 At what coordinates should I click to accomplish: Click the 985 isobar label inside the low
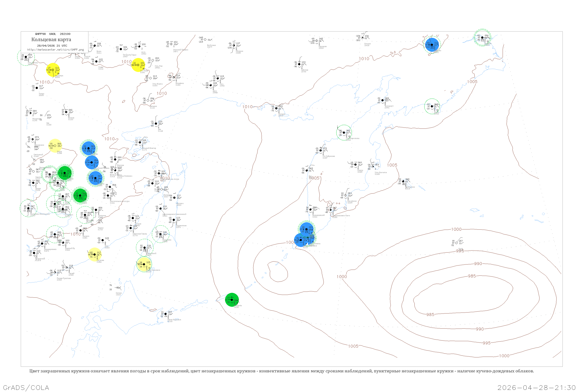coord(472,276)
